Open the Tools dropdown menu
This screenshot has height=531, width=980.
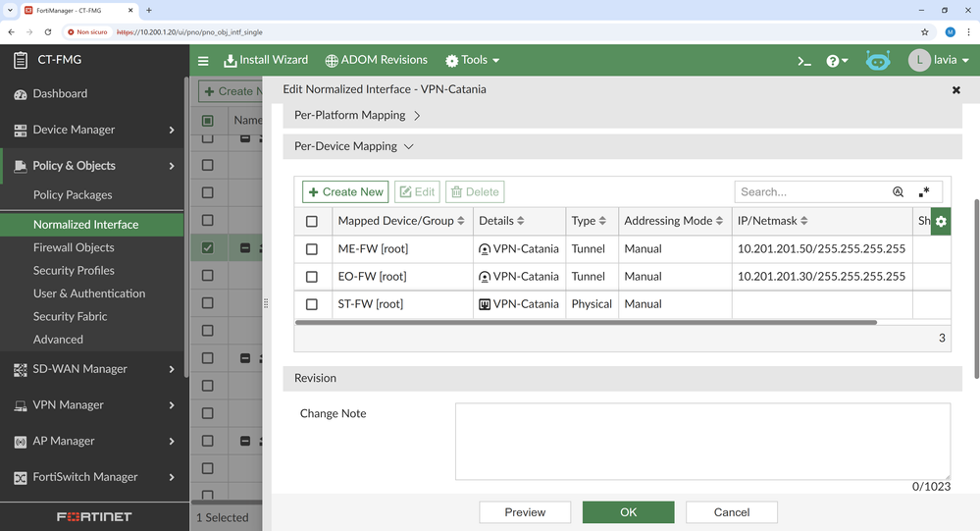(473, 61)
